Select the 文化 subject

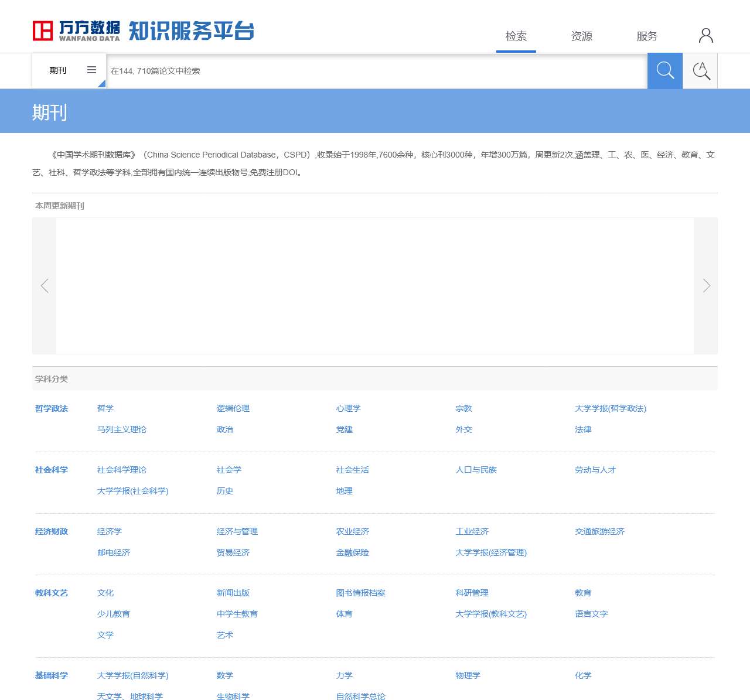click(x=105, y=593)
